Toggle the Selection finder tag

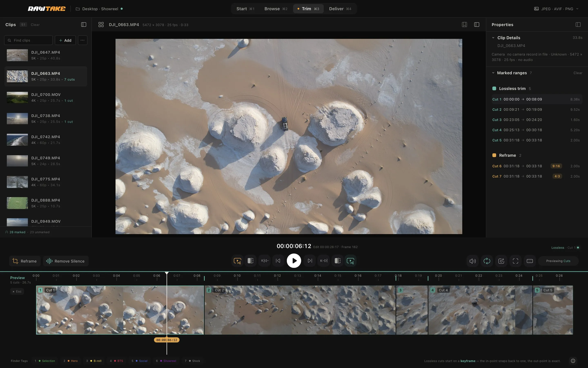click(45, 361)
